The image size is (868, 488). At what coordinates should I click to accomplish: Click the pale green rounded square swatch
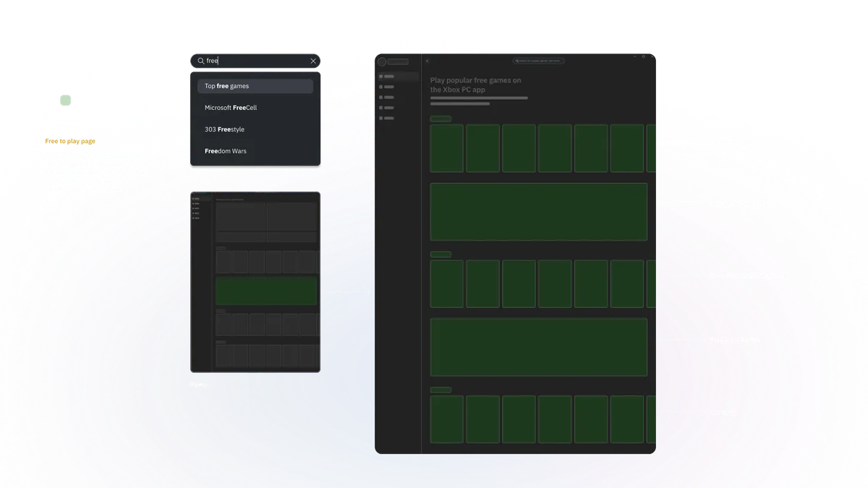point(66,100)
